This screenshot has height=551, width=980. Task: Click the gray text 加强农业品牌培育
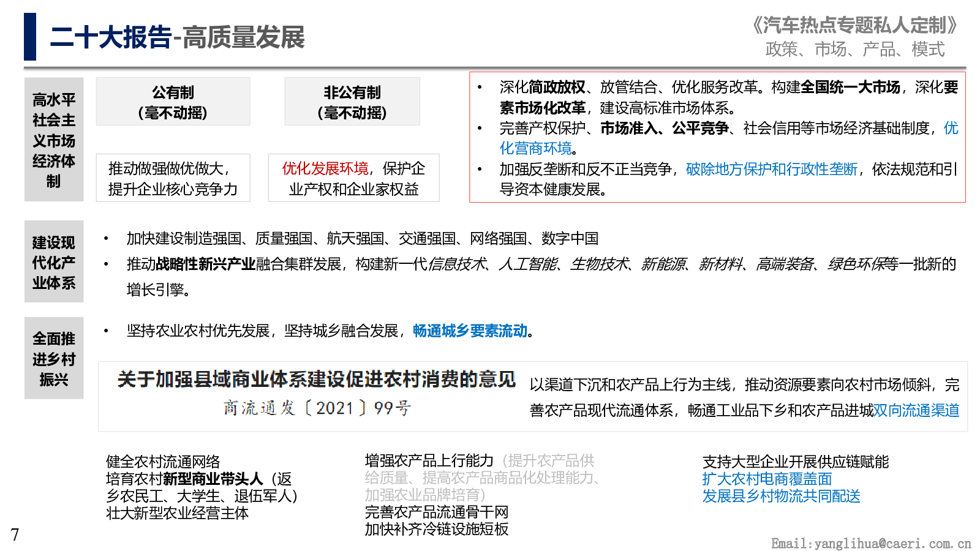click(x=422, y=494)
